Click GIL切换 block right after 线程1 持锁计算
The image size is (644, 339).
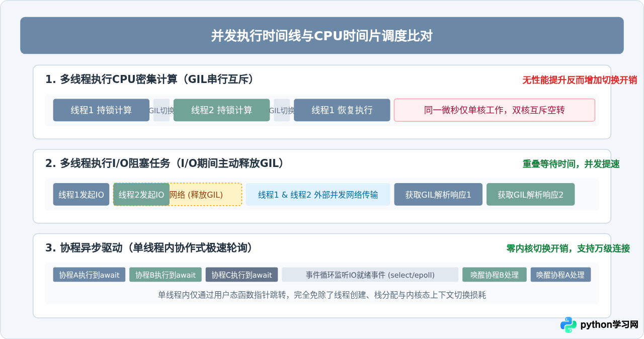point(162,110)
